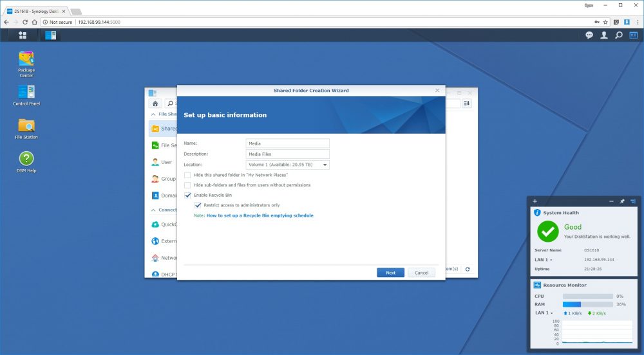The image size is (644, 355).
Task: Click the refresh icon in Control Panel
Action: pyautogui.click(x=468, y=269)
